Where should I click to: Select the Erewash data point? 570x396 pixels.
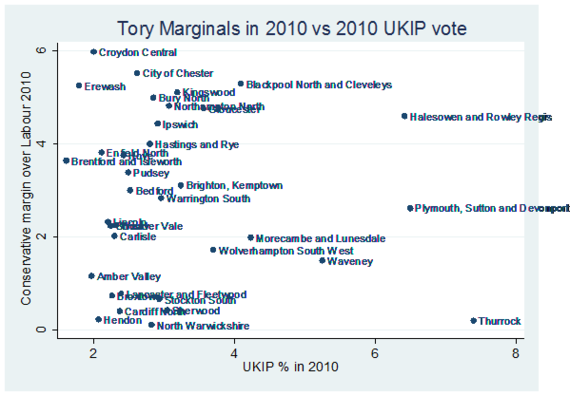point(79,85)
